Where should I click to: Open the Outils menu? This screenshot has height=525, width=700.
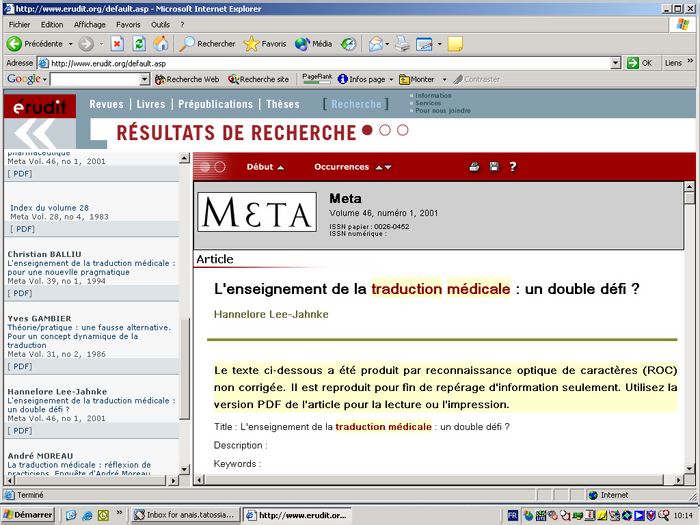(x=160, y=25)
